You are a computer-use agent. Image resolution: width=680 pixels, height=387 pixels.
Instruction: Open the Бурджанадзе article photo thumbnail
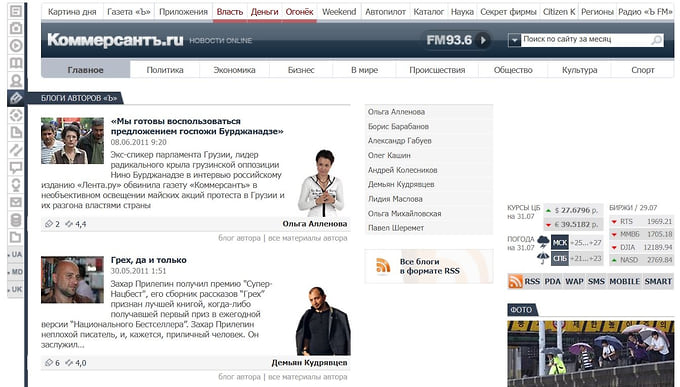pyautogui.click(x=72, y=141)
